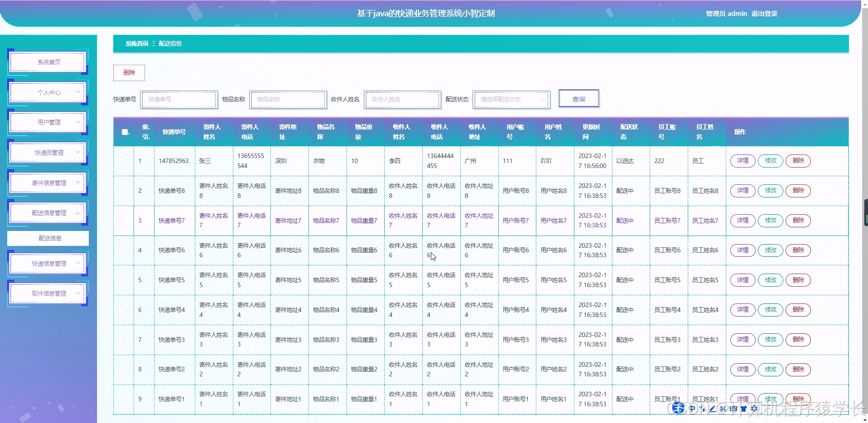Select checkbox for row 快递单号7
This screenshot has height=423, width=868.
pos(121,221)
